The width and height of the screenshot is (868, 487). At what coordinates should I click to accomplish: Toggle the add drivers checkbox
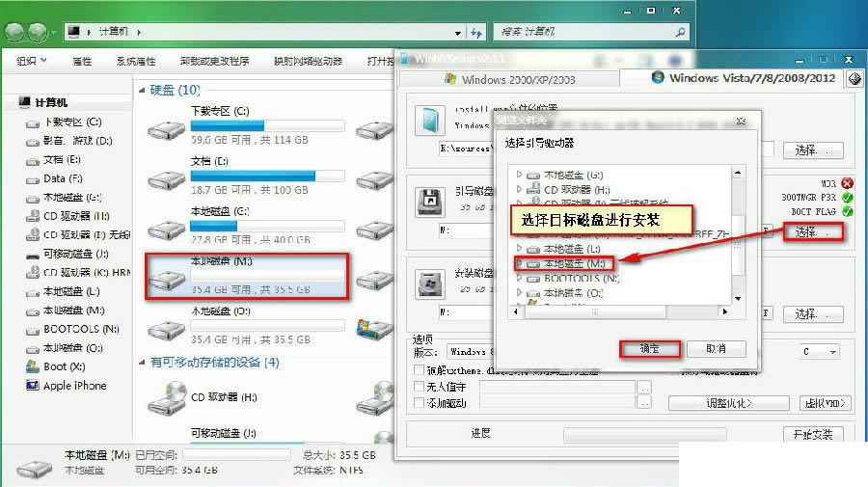(x=420, y=403)
